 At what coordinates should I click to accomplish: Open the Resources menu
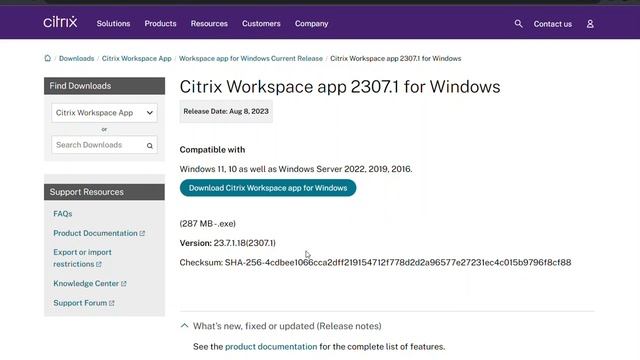click(209, 24)
